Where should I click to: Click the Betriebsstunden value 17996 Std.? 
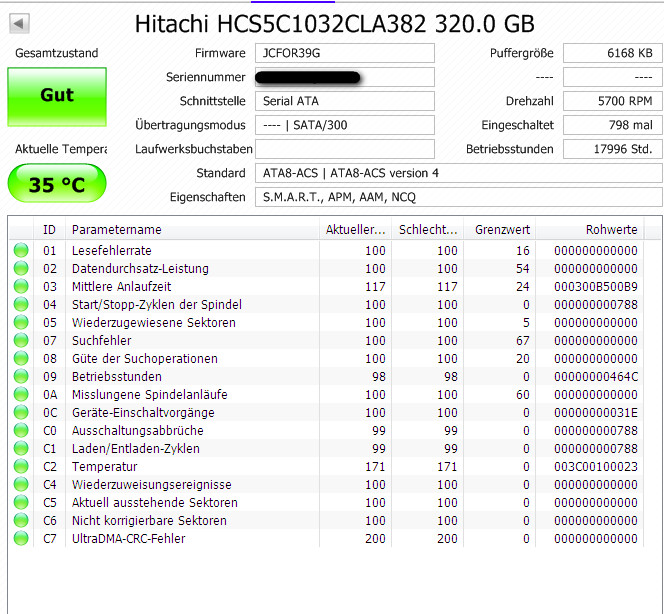612,149
